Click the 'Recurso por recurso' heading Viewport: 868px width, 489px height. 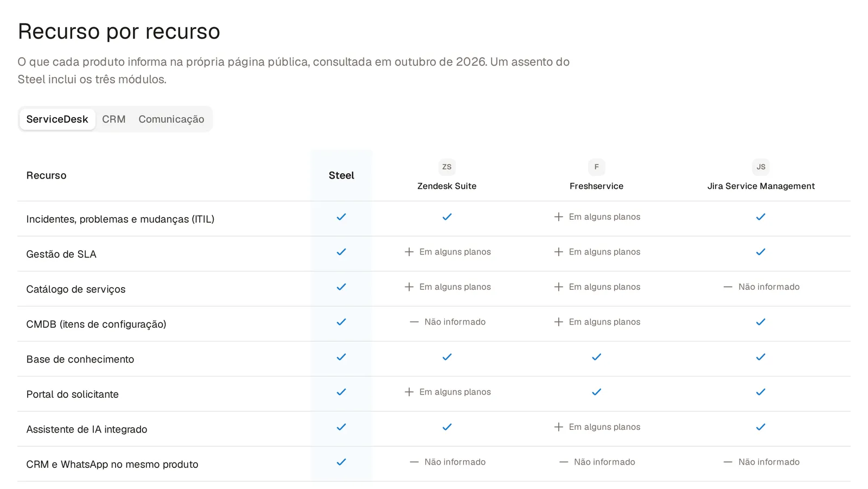(x=119, y=31)
